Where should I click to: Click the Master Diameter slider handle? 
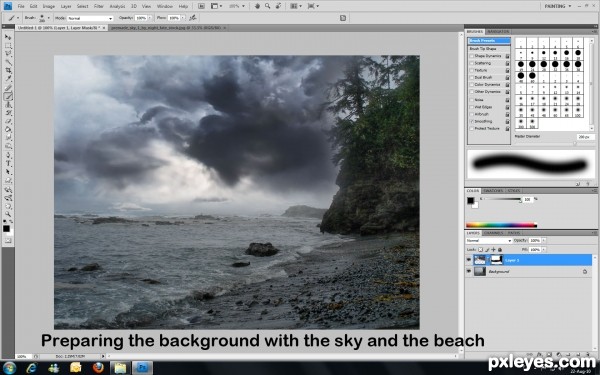tap(574, 143)
